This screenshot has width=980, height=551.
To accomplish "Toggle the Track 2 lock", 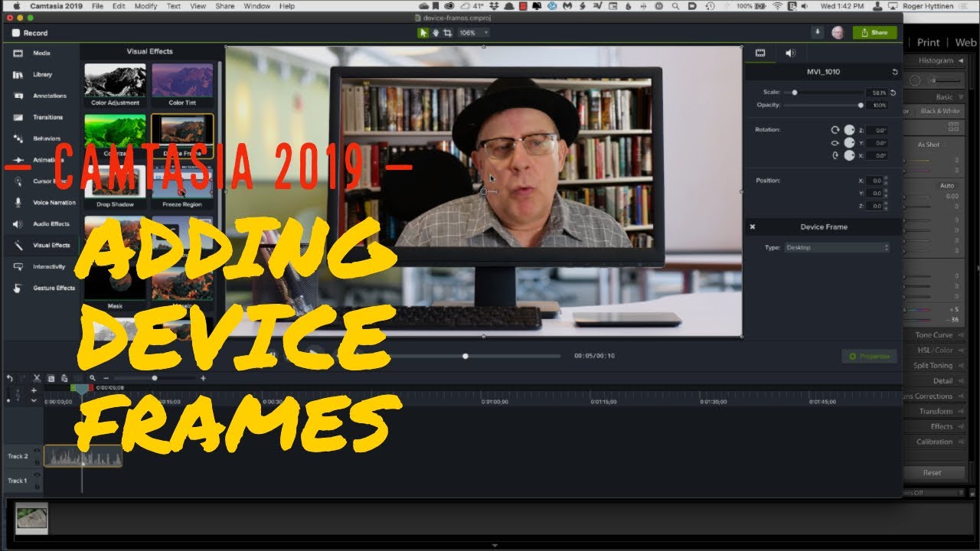I will tap(37, 462).
